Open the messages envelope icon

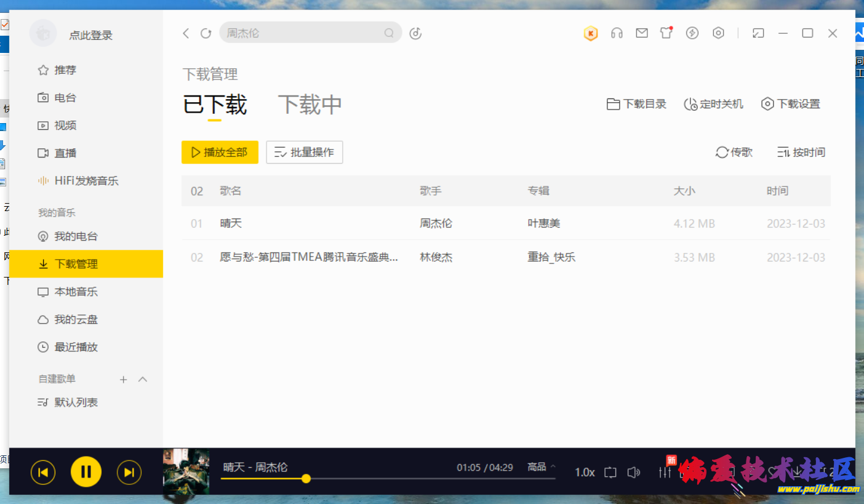[x=642, y=33]
